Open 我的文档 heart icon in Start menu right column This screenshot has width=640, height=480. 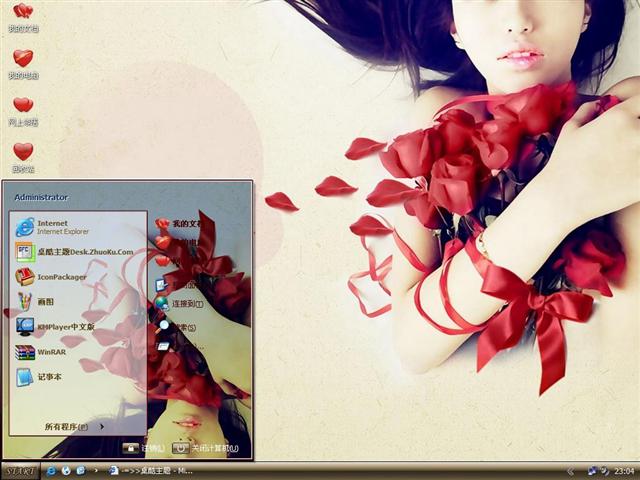coord(162,223)
